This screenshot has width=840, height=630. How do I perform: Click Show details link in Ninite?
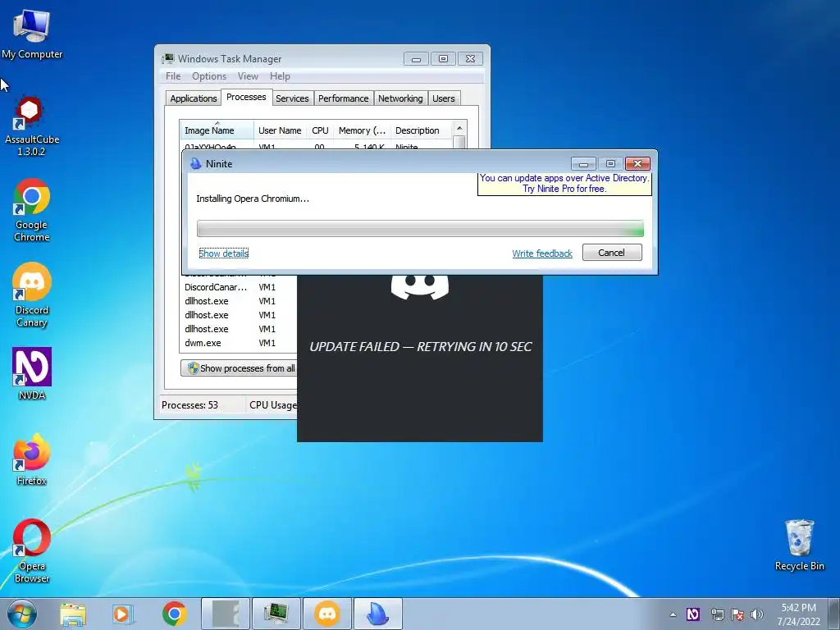223,253
